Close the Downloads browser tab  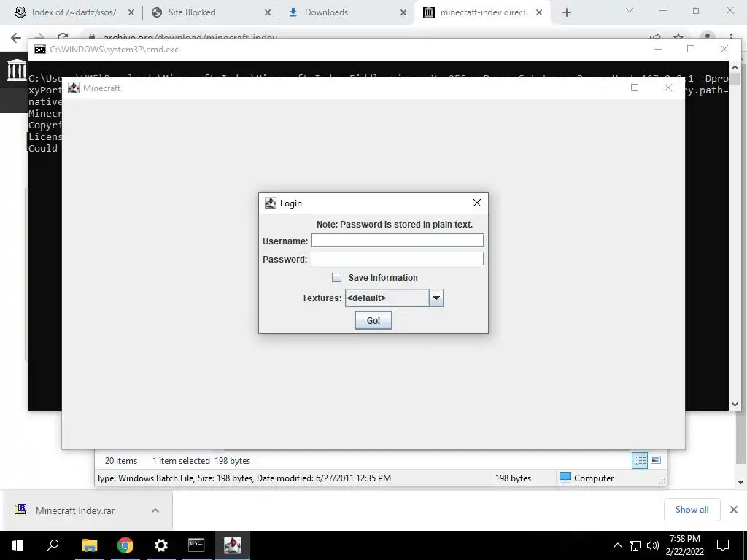pyautogui.click(x=403, y=13)
